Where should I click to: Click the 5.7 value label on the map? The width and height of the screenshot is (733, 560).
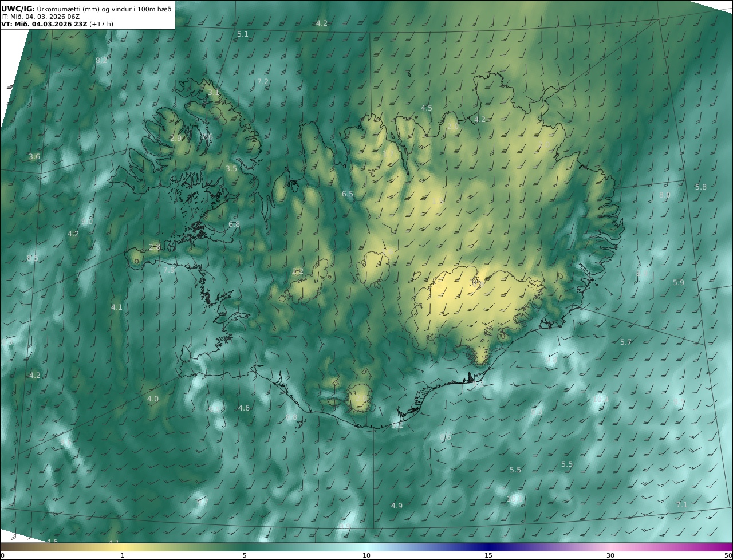(x=626, y=342)
